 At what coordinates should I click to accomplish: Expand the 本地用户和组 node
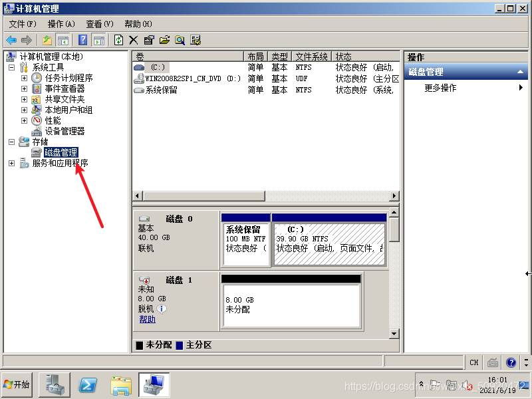pyautogui.click(x=24, y=110)
